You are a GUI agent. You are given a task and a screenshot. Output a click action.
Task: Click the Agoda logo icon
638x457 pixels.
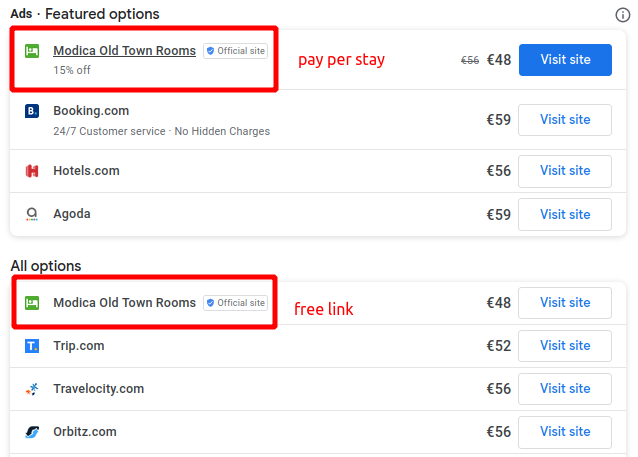[x=32, y=214]
